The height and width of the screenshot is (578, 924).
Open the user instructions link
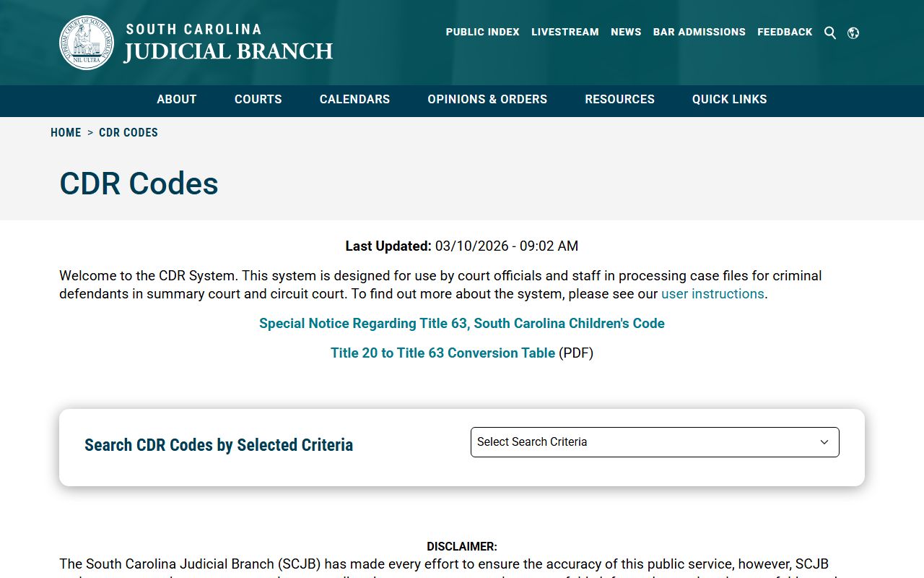[712, 294]
